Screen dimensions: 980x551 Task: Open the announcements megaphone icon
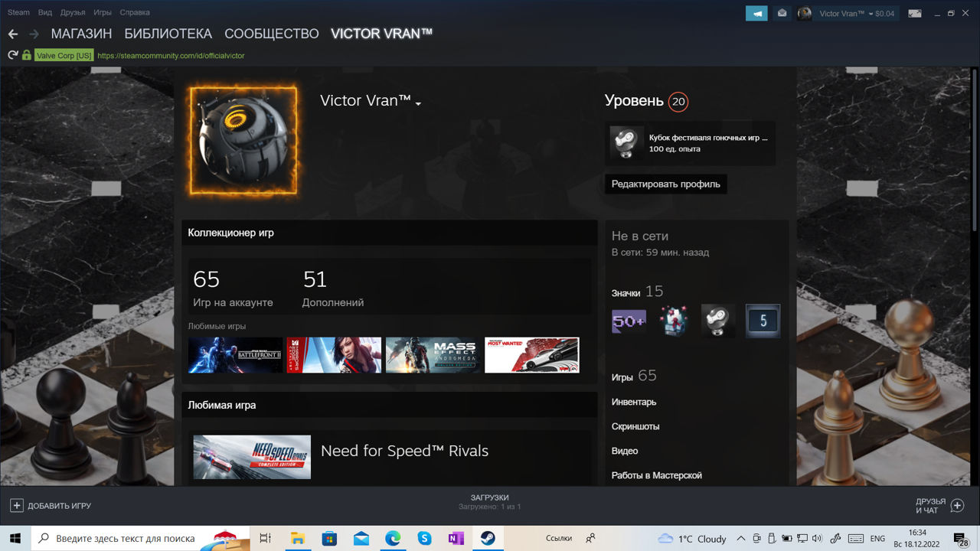click(756, 13)
